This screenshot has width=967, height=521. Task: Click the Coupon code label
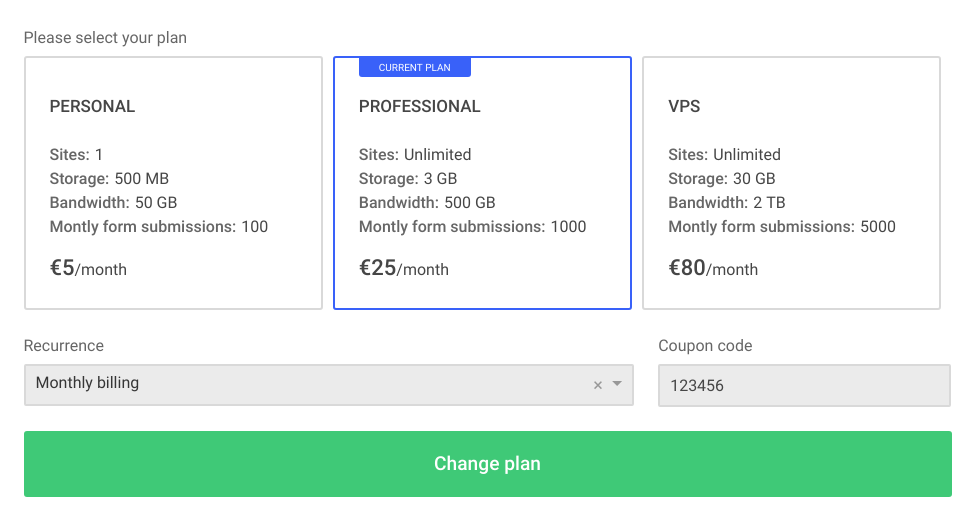tap(705, 345)
